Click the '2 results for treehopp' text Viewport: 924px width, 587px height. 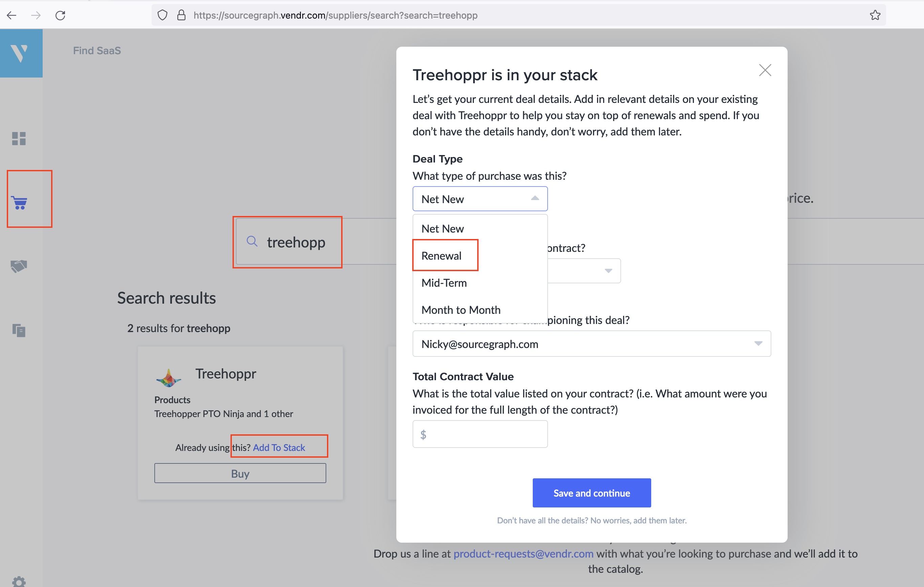pyautogui.click(x=179, y=328)
